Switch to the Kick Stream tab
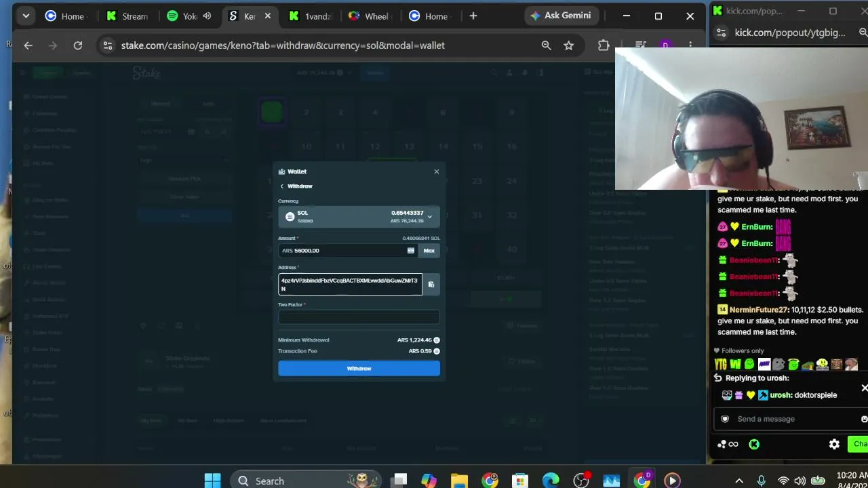The height and width of the screenshot is (488, 868). (129, 16)
